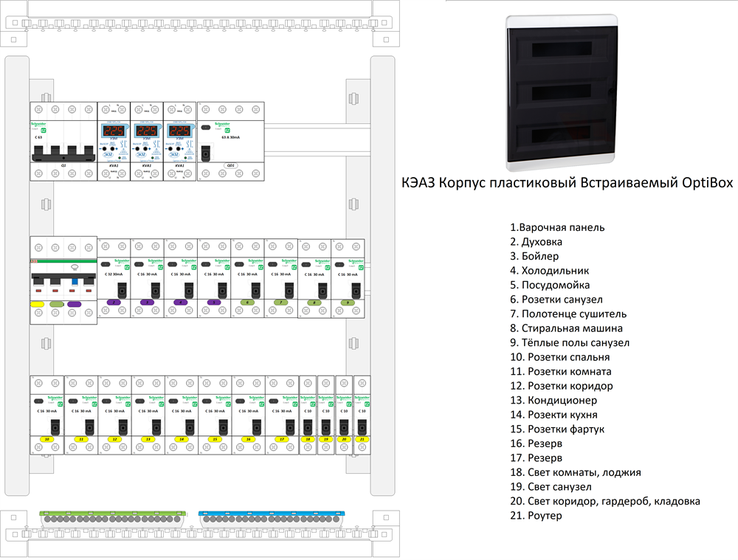Flip the lever of breaker number 4
This screenshot has height=560, width=738.
point(189,290)
